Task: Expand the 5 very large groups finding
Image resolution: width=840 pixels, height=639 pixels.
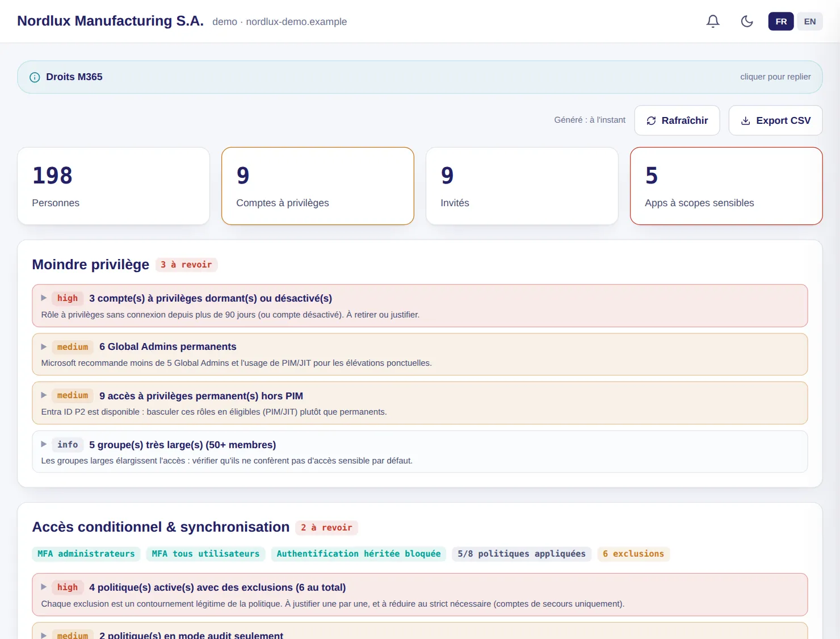Action: pyautogui.click(x=420, y=452)
